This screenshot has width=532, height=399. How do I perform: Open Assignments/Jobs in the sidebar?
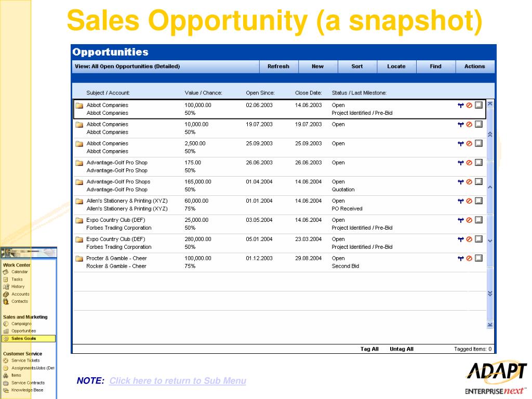pyautogui.click(x=33, y=368)
